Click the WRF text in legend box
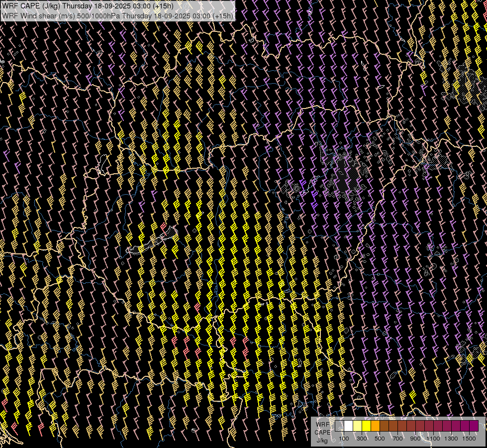487x448 pixels. (x=322, y=424)
